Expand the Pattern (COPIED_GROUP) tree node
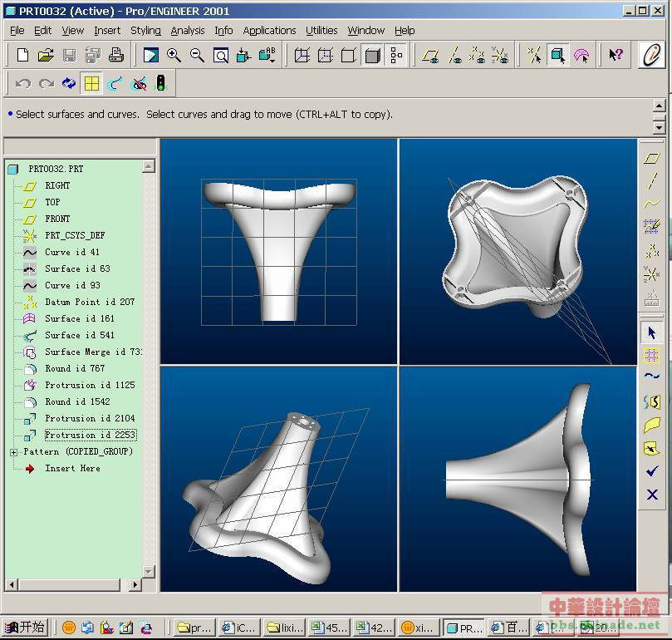Screen dimensions: 672x640 (x=14, y=452)
